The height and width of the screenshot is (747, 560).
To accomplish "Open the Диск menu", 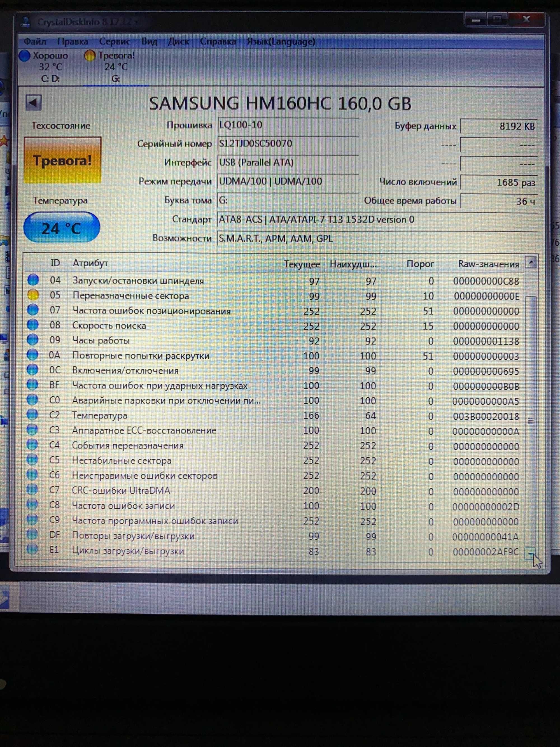I will 179,41.
